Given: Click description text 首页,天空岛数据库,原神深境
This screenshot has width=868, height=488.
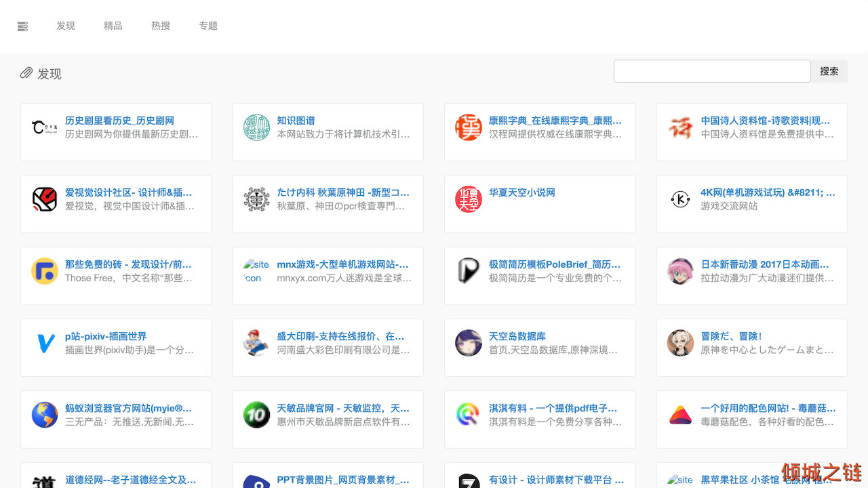Looking at the screenshot, I should pos(553,350).
